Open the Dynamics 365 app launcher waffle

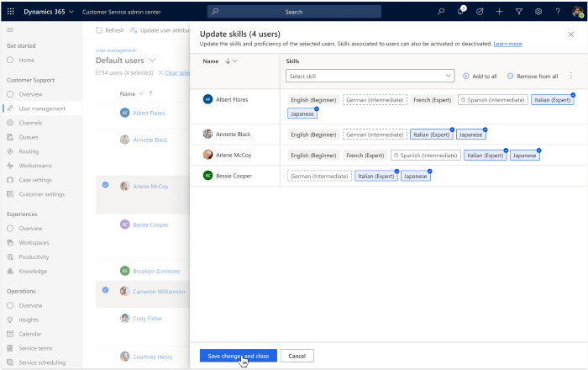pyautogui.click(x=10, y=12)
